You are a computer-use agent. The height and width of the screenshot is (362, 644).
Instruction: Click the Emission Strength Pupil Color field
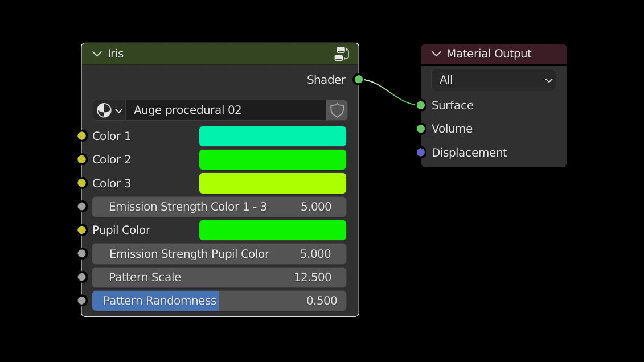click(x=219, y=254)
